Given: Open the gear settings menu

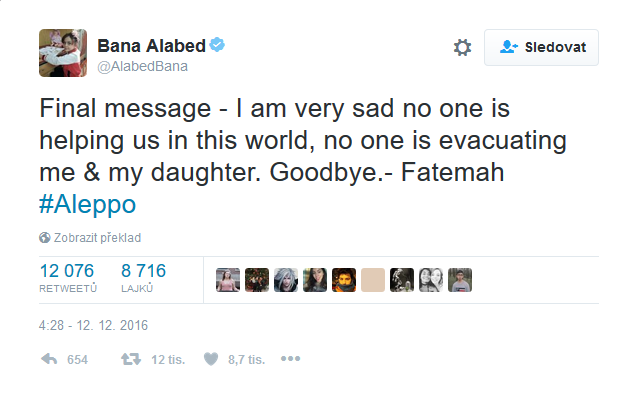Looking at the screenshot, I should click(x=462, y=48).
